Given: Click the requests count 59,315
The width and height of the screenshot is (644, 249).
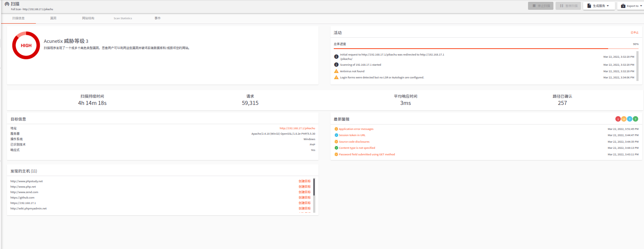Looking at the screenshot, I should pyautogui.click(x=250, y=103).
